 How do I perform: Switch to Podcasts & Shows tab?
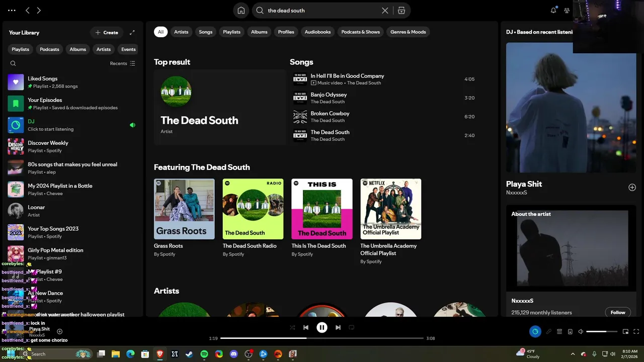361,32
